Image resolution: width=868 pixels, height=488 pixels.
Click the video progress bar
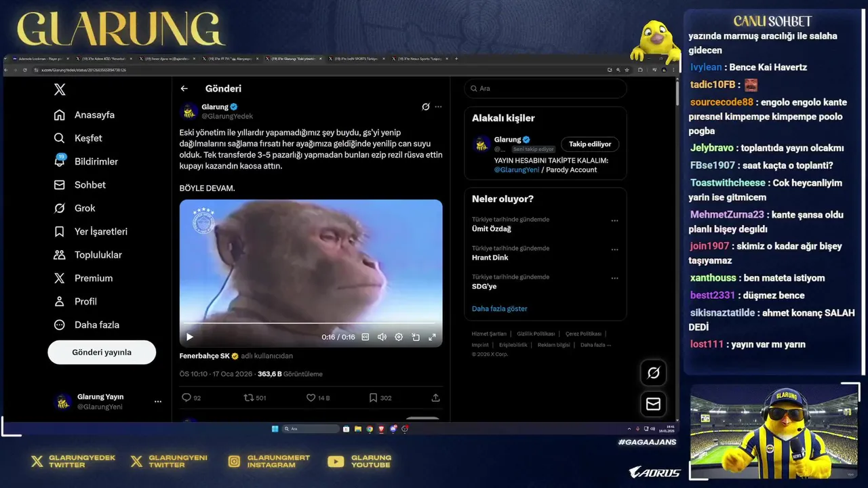coord(311,323)
